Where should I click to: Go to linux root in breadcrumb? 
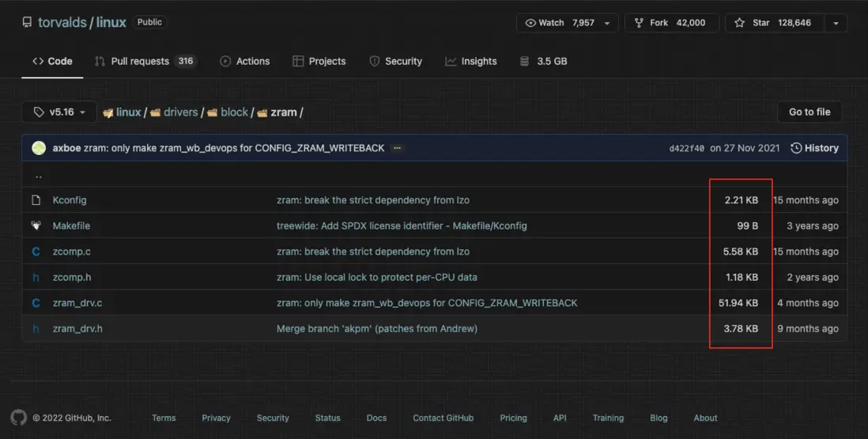coord(128,112)
